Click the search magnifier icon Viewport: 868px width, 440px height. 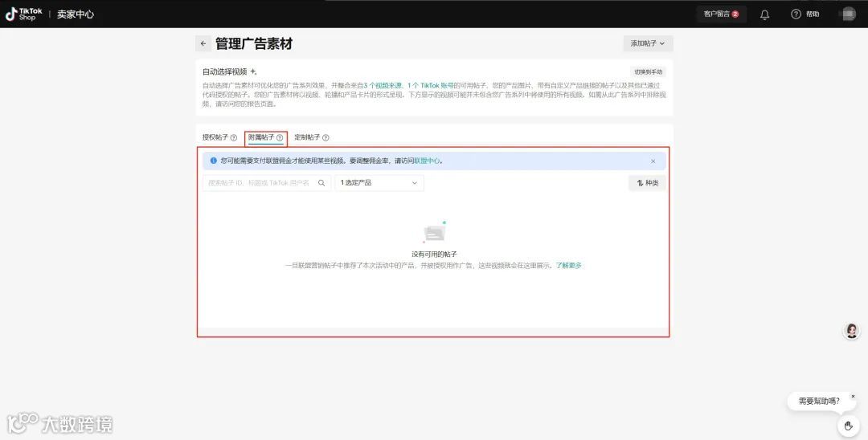pyautogui.click(x=321, y=183)
